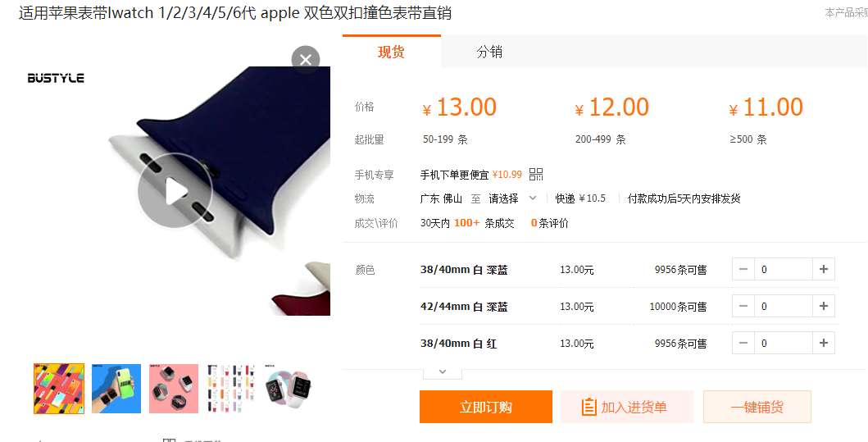Select the blue background phone thumbnail

(x=116, y=388)
